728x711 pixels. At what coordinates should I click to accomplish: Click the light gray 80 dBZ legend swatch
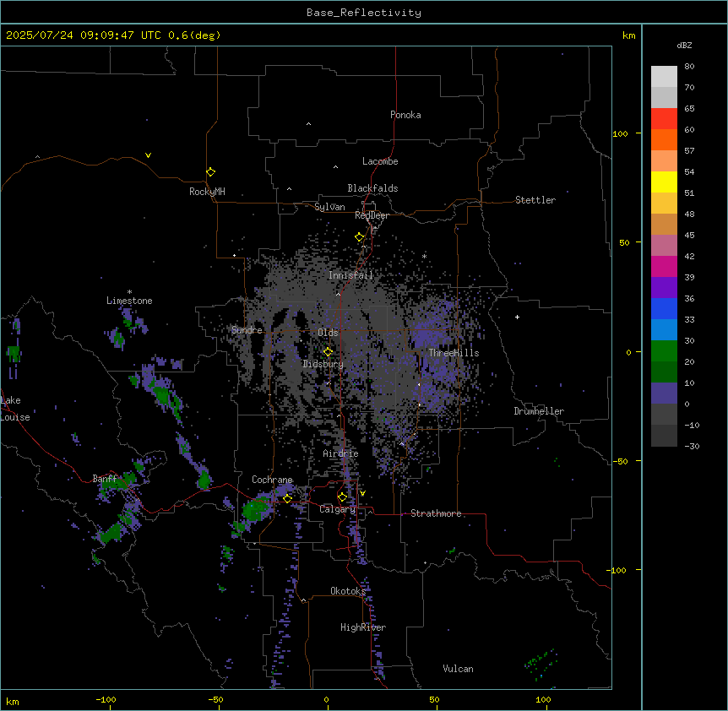point(664,77)
